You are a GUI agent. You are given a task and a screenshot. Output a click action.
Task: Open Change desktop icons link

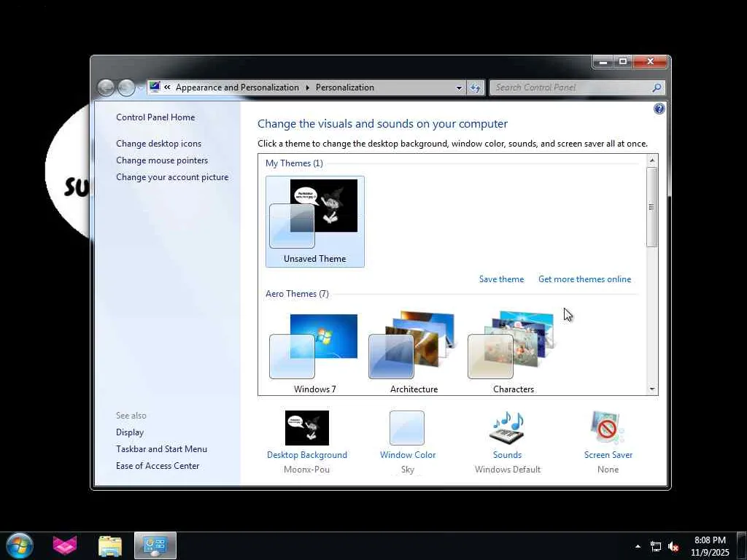coord(158,144)
